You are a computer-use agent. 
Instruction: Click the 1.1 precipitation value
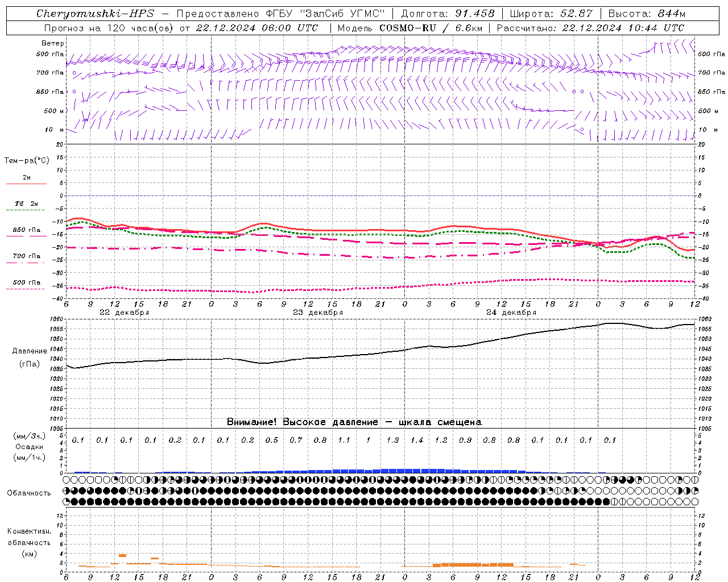(344, 440)
